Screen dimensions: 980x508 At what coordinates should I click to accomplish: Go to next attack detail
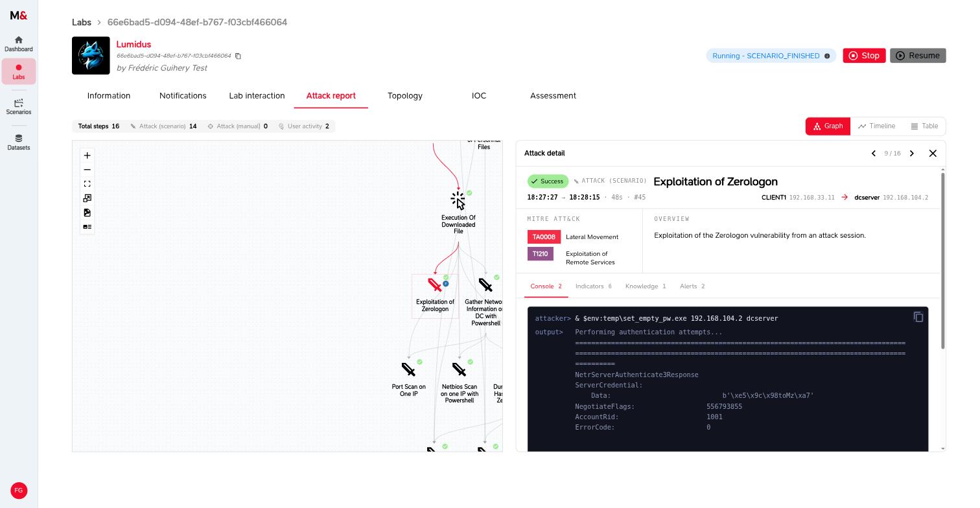click(x=912, y=154)
